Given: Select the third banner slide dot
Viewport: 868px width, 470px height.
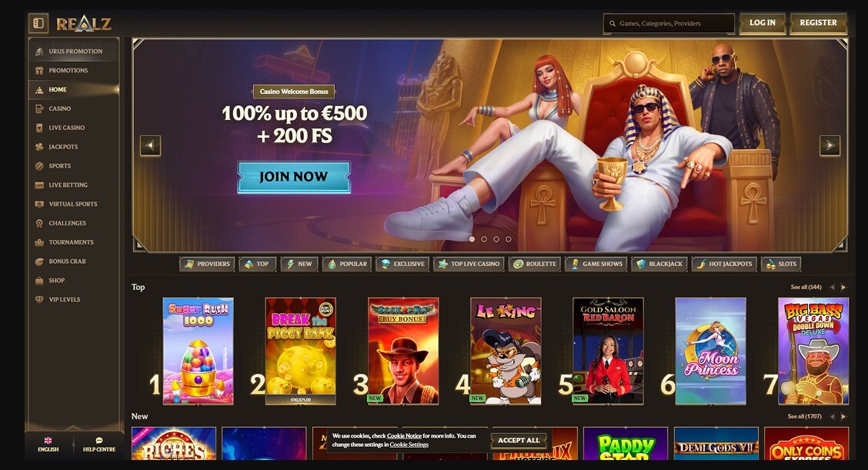Looking at the screenshot, I should pyautogui.click(x=496, y=239).
